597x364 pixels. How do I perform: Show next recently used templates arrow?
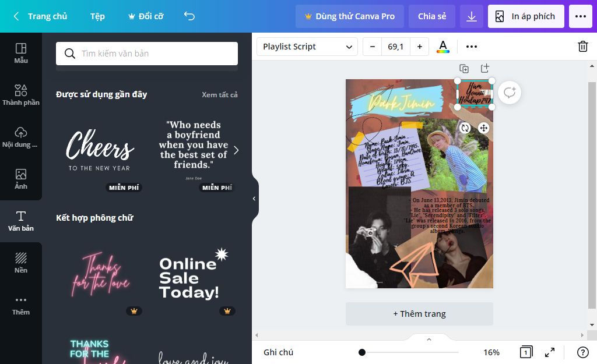236,150
